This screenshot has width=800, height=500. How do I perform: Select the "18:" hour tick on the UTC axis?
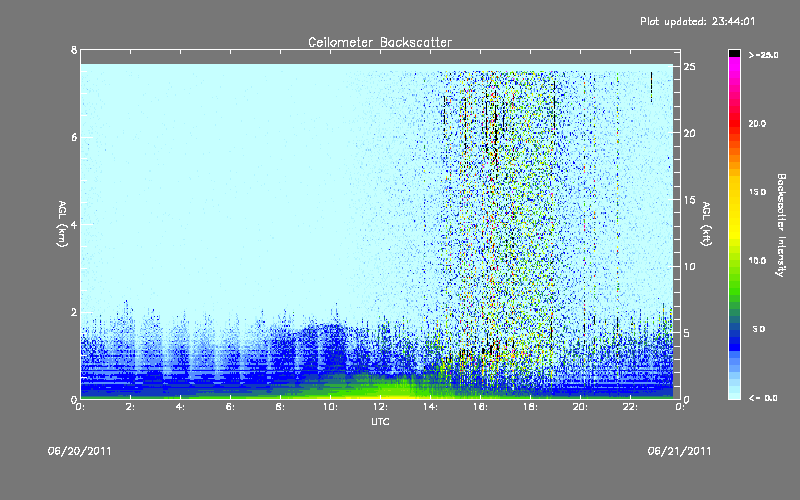[530, 407]
